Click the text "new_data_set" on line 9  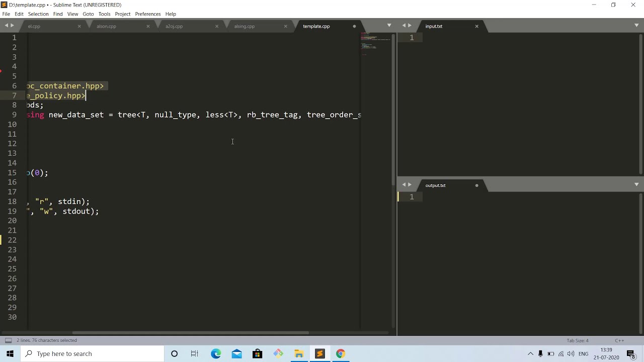[76, 115]
